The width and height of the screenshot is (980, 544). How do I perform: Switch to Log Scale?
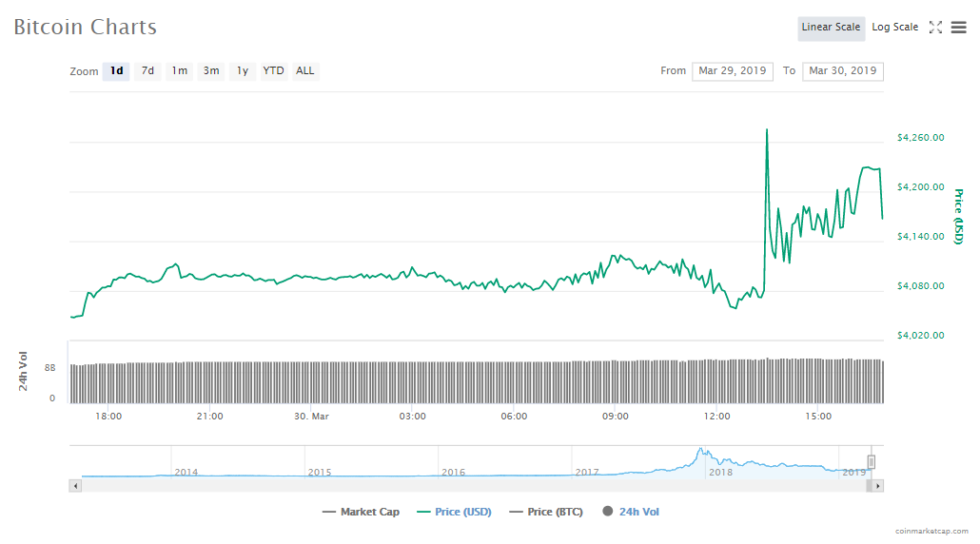click(894, 28)
